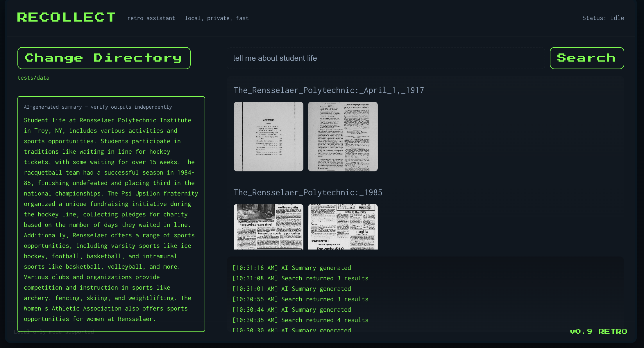Click the 10:30:55 Search returned 3 results entry

300,299
